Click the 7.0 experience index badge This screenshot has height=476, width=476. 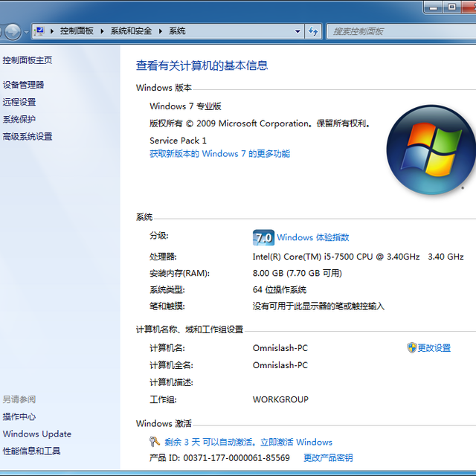coord(263,237)
